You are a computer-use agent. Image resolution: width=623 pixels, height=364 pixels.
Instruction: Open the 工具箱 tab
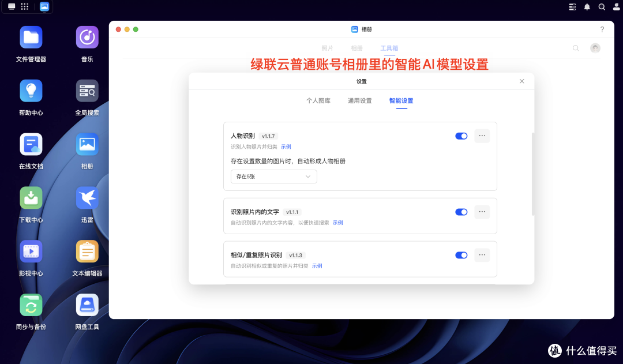389,48
